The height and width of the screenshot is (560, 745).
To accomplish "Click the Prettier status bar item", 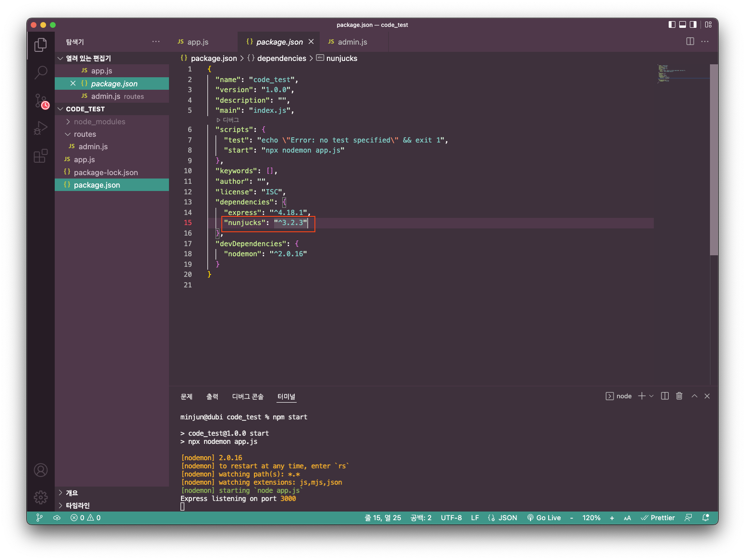I will pyautogui.click(x=658, y=518).
